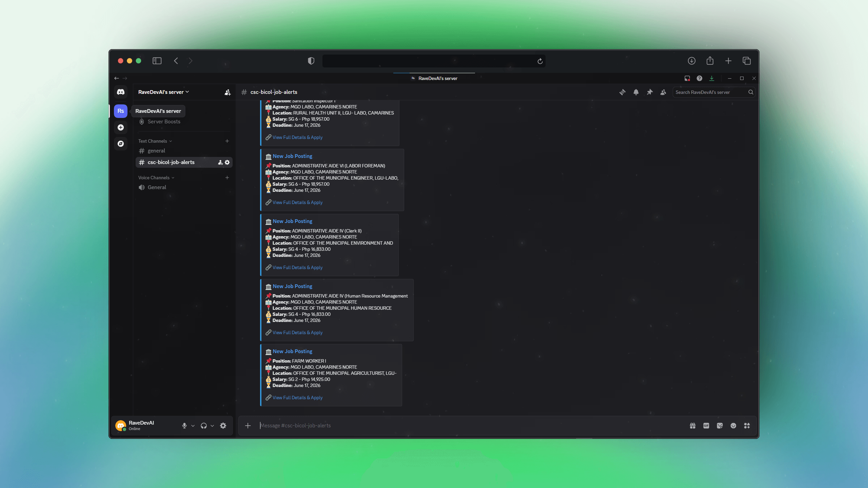
Task: View Full Details for FARM WORKER I posting
Action: pyautogui.click(x=297, y=398)
